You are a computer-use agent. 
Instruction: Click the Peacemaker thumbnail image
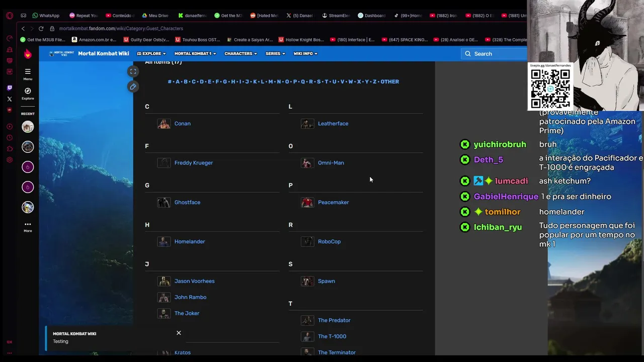click(307, 203)
